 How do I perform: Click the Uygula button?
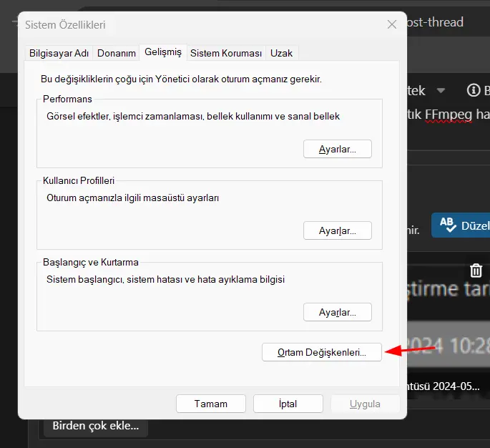tap(365, 404)
